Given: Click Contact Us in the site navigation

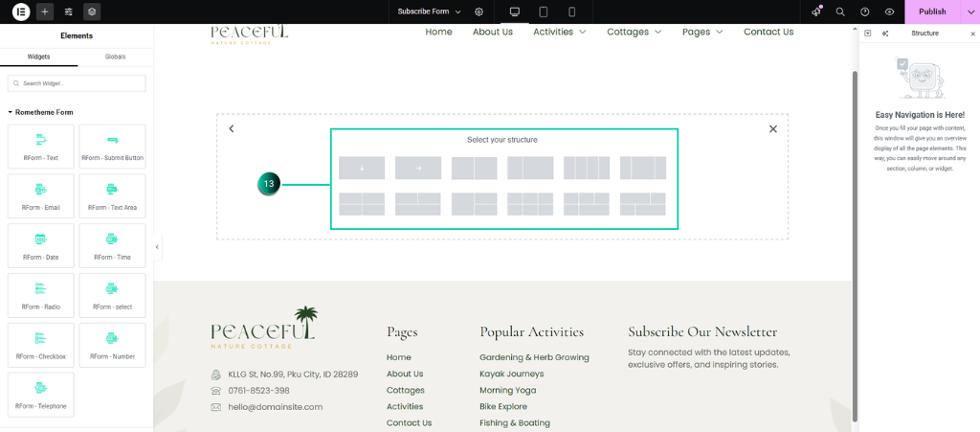Looking at the screenshot, I should 768,32.
